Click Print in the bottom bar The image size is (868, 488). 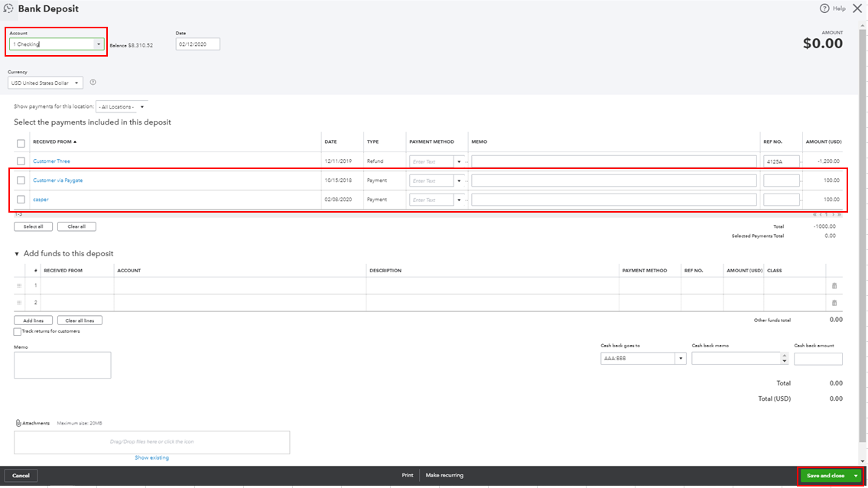(x=408, y=476)
